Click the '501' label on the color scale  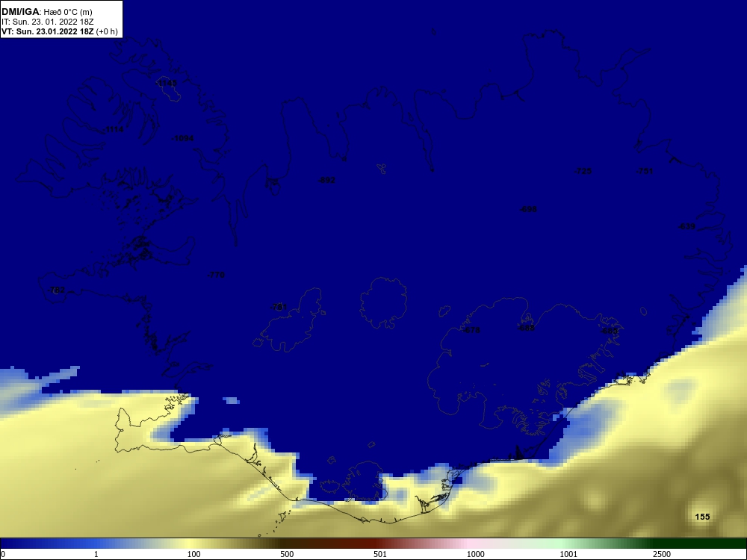pyautogui.click(x=380, y=554)
